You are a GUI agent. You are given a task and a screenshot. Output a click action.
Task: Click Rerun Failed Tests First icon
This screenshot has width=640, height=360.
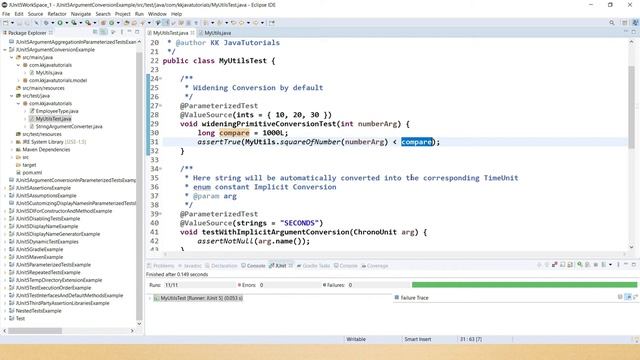tap(587, 264)
